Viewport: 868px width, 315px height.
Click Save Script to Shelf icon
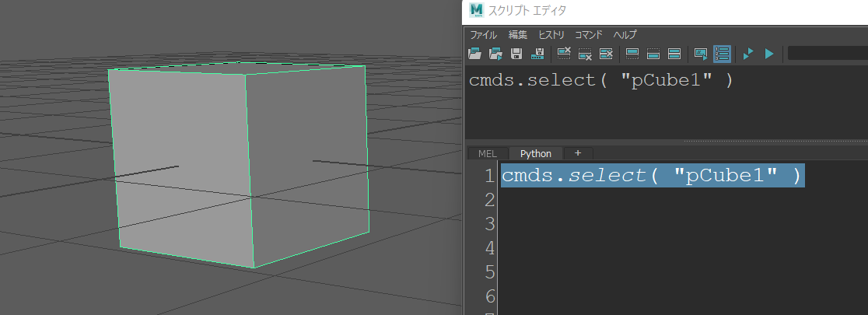pos(537,54)
